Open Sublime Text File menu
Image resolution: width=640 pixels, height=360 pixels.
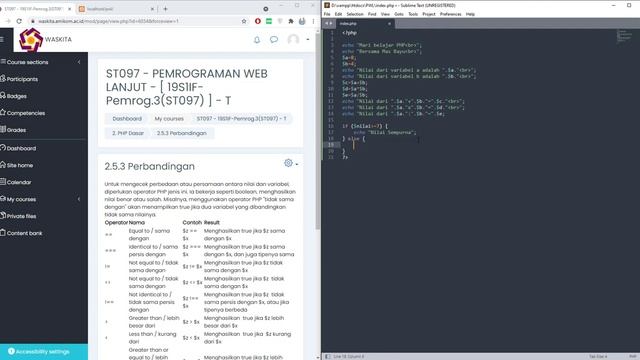pyautogui.click(x=327, y=14)
